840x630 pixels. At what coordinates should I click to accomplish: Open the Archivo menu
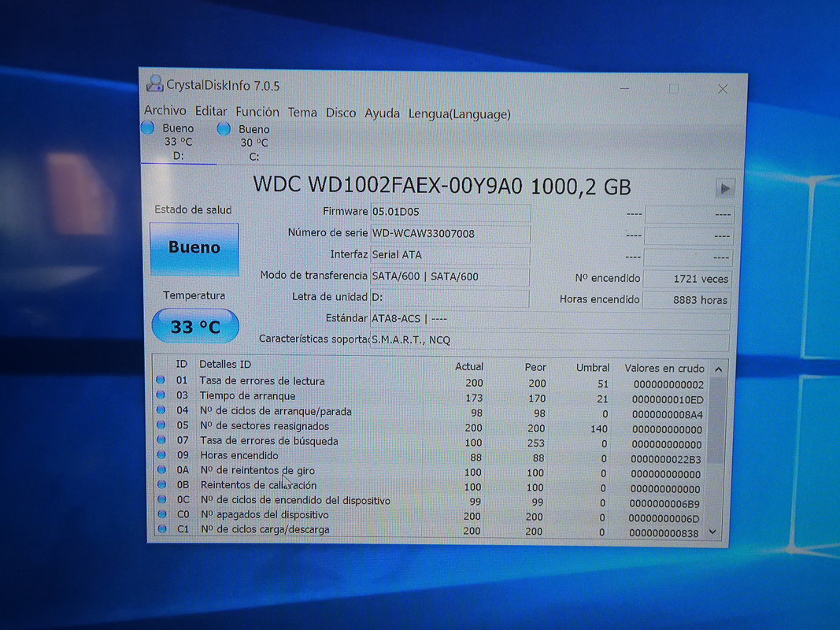[x=165, y=110]
